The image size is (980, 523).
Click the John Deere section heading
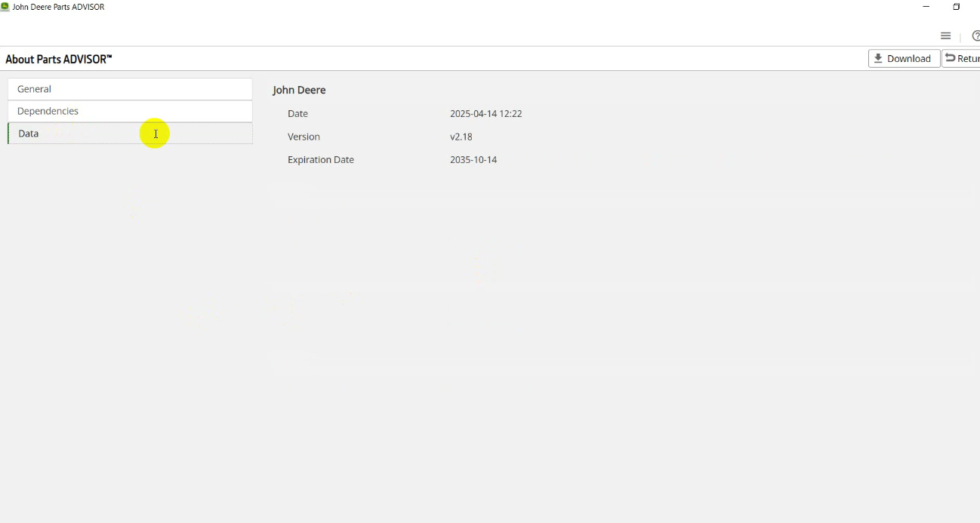299,90
